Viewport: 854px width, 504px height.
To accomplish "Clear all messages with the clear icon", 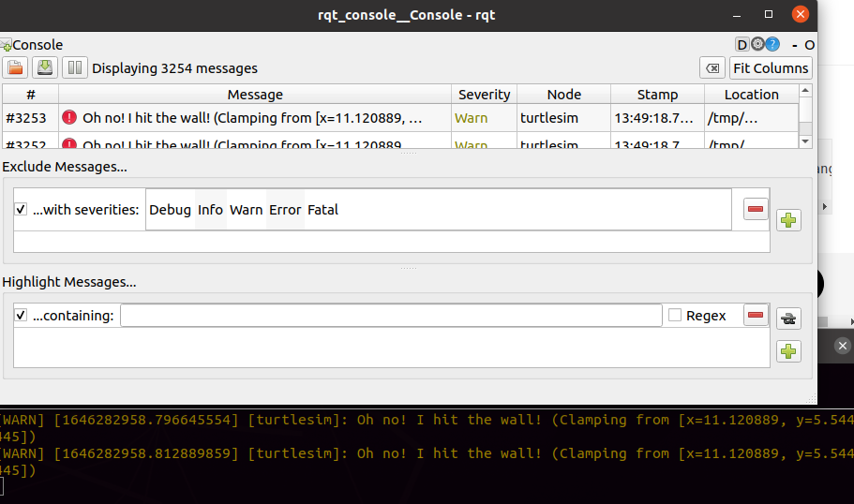I will pos(712,68).
